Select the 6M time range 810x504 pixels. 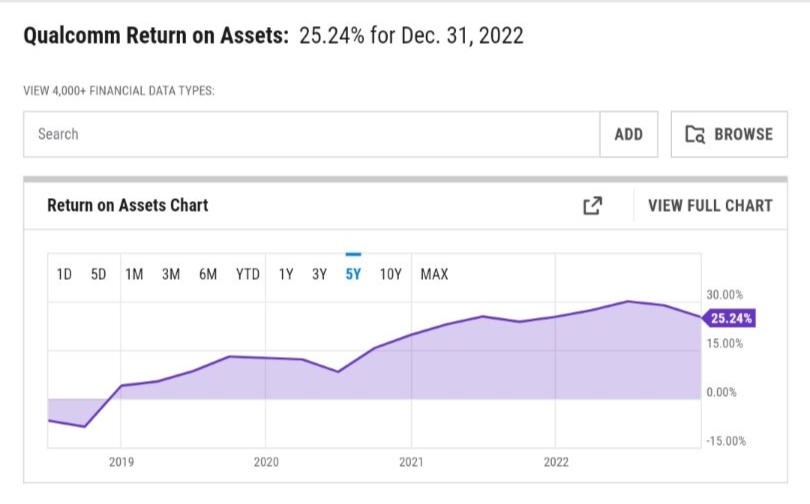[x=208, y=274]
